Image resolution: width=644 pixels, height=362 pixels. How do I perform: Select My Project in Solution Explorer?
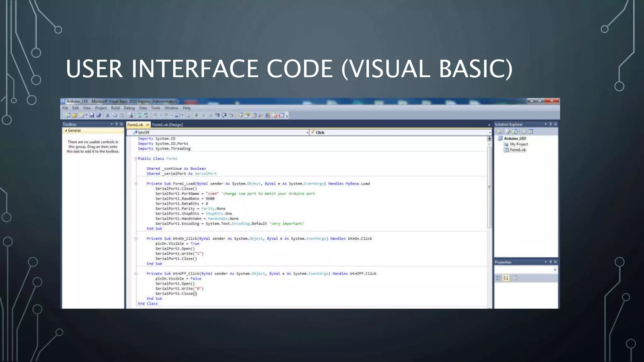[x=519, y=144]
